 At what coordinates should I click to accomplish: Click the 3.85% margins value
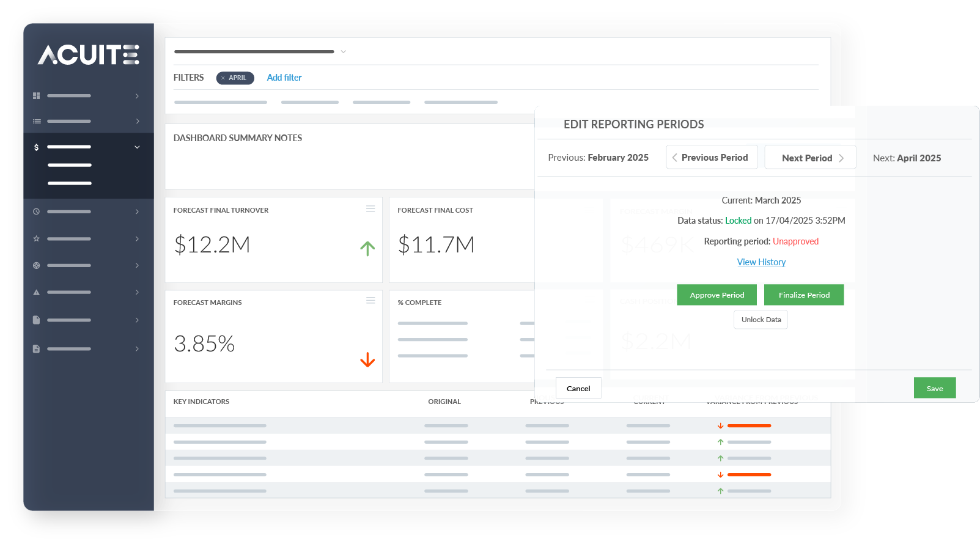(204, 344)
